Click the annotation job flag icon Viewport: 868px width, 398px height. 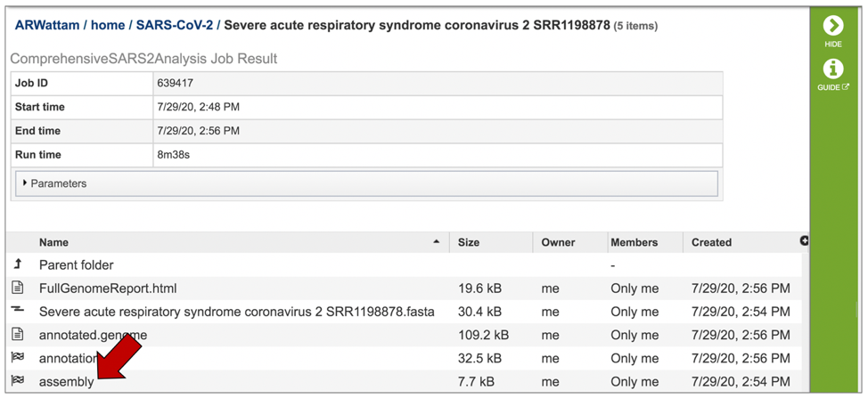tap(18, 358)
